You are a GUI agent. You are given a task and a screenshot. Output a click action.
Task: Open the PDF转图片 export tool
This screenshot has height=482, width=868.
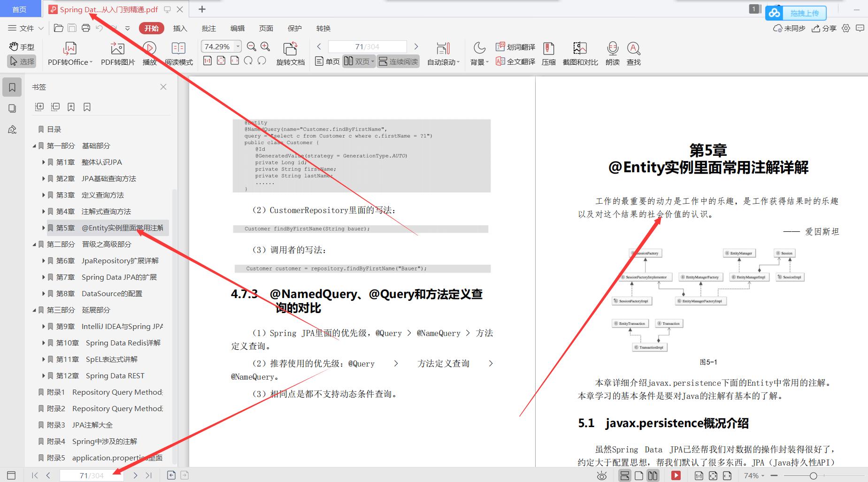tap(117, 49)
